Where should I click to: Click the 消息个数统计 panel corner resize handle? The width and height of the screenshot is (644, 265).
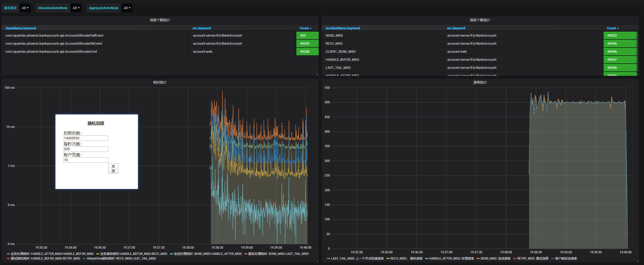317,74
